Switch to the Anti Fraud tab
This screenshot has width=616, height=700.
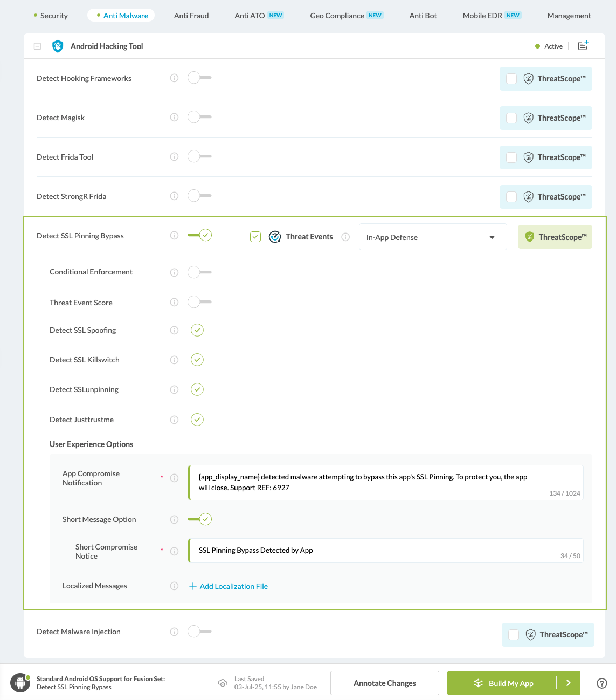click(191, 16)
